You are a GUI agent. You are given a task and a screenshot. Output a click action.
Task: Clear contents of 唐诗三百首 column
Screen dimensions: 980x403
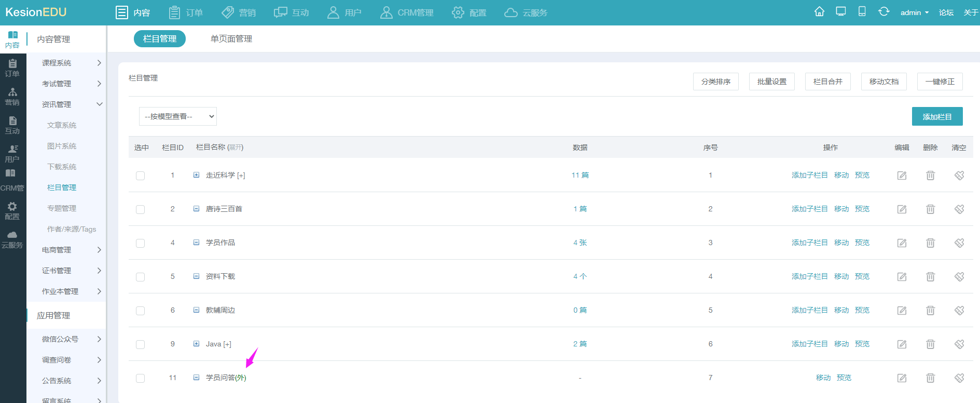click(959, 209)
